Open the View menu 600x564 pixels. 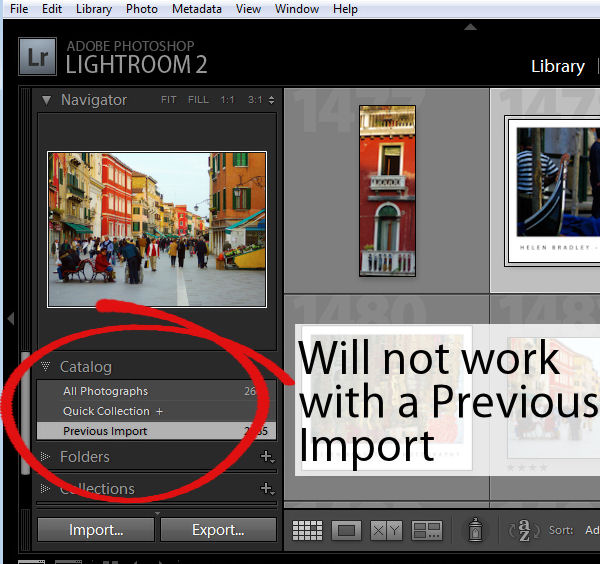pos(248,9)
